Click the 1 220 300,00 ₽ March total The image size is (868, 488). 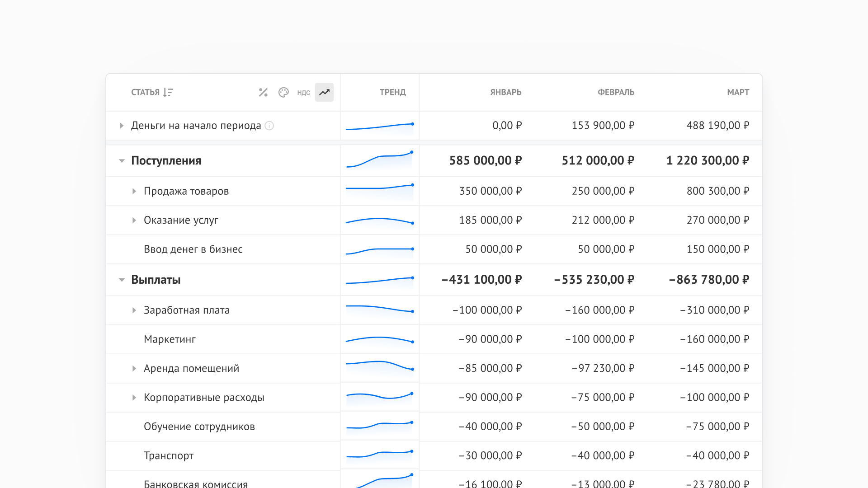(708, 160)
